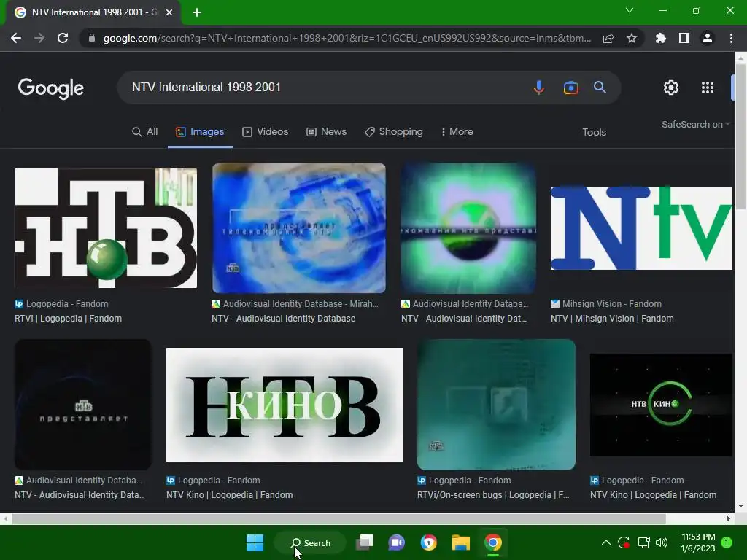The width and height of the screenshot is (747, 560).
Task: Click the Chrome address bar URL
Action: tap(347, 38)
